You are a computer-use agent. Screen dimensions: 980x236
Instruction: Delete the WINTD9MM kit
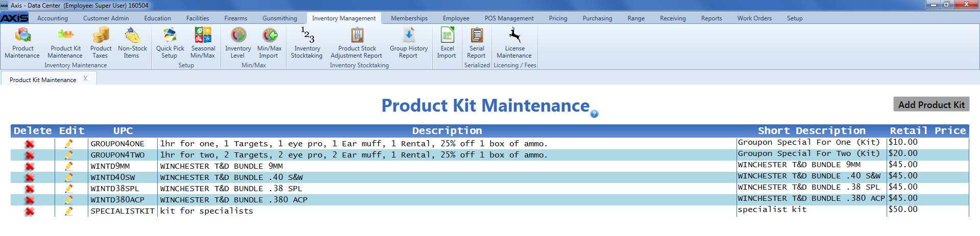pos(30,166)
